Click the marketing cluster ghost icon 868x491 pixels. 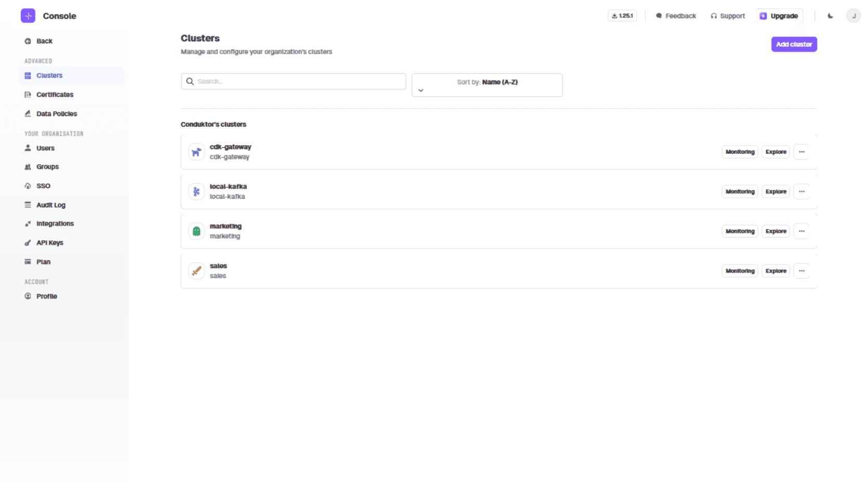click(x=196, y=231)
